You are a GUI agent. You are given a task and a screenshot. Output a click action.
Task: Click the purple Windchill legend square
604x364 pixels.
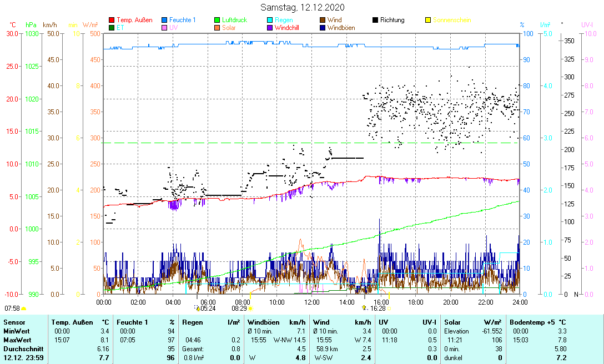coord(270,27)
